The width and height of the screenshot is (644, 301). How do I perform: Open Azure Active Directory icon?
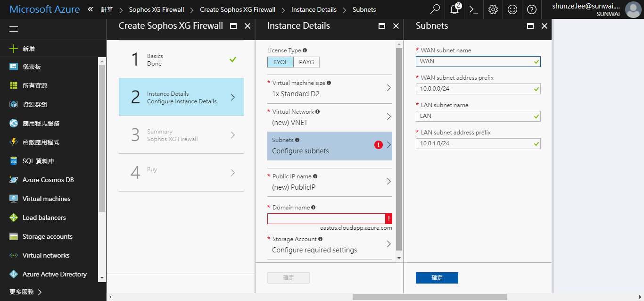14,274
